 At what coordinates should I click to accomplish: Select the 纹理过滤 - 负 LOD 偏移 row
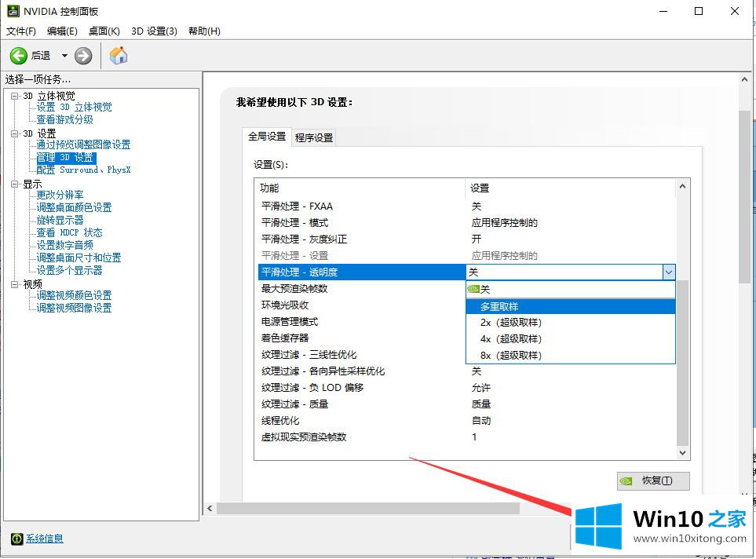(x=466, y=388)
